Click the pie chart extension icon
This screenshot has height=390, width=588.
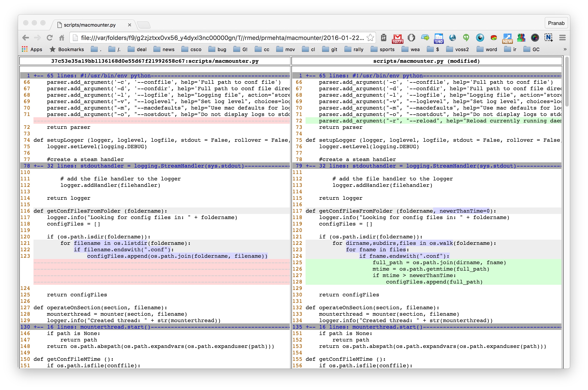[x=494, y=38]
